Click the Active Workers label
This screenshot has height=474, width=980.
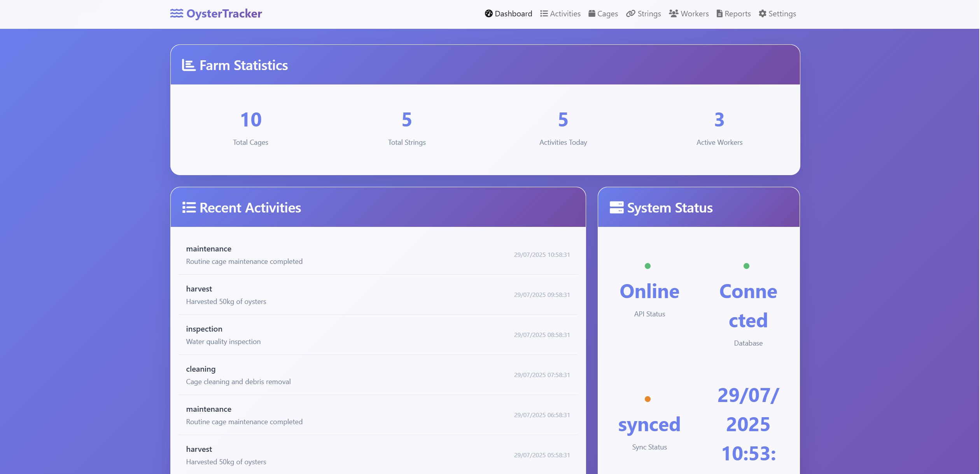tap(719, 142)
